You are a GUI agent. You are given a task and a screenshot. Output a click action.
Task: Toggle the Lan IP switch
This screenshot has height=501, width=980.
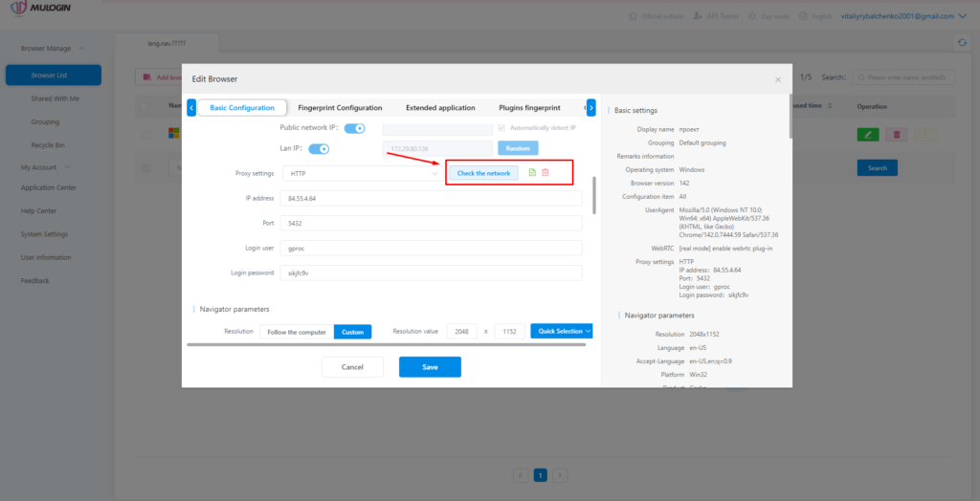[x=319, y=148]
